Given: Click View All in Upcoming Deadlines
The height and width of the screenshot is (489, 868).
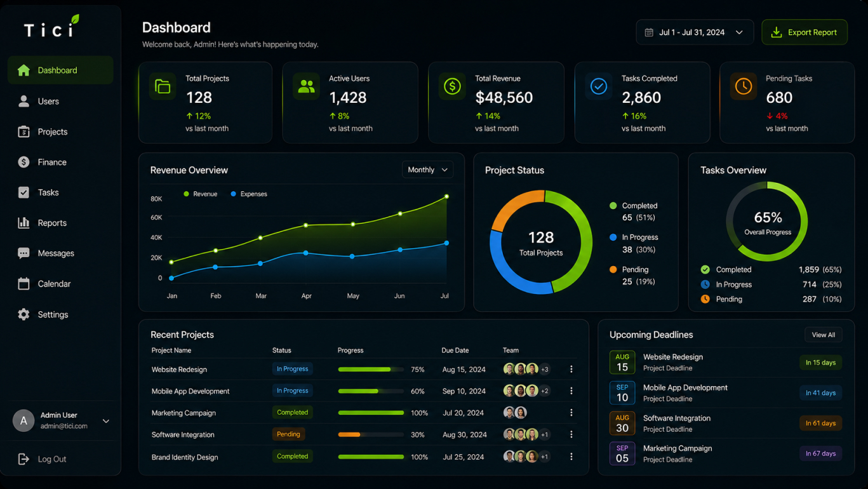Looking at the screenshot, I should click(x=824, y=335).
